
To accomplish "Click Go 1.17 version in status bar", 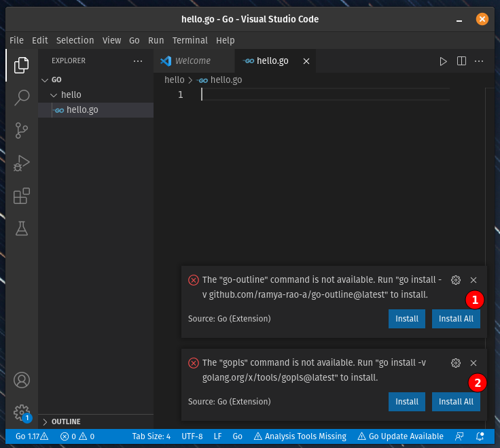I will 32,436.
